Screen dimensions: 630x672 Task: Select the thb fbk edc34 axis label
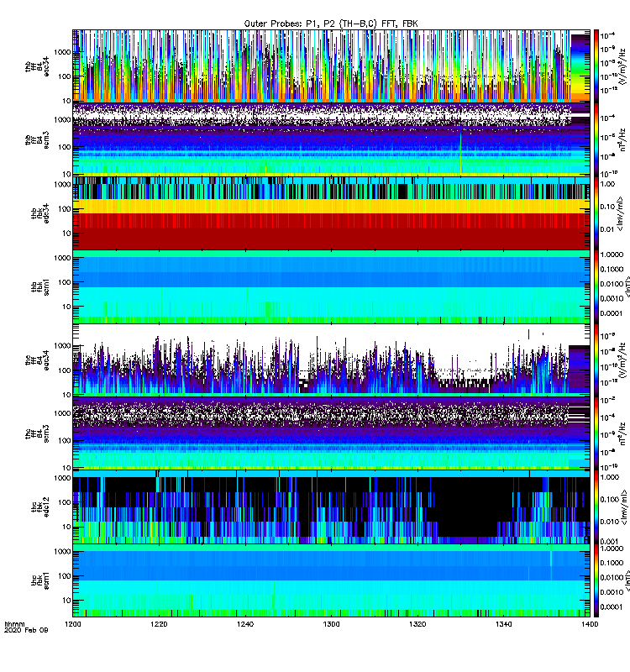click(x=40, y=213)
